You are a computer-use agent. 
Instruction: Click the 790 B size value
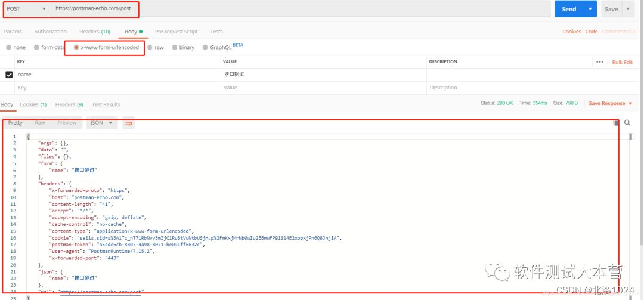tap(572, 103)
